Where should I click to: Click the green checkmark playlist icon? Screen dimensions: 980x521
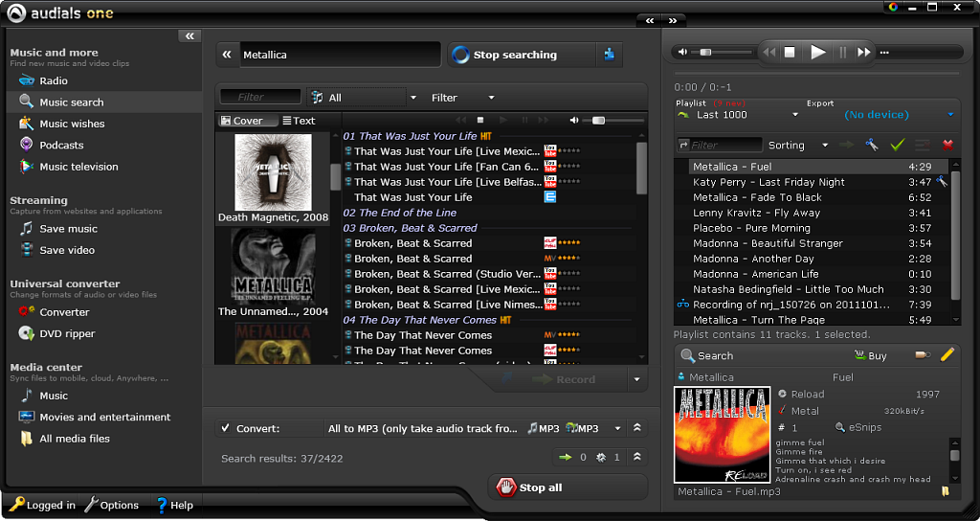click(x=898, y=146)
